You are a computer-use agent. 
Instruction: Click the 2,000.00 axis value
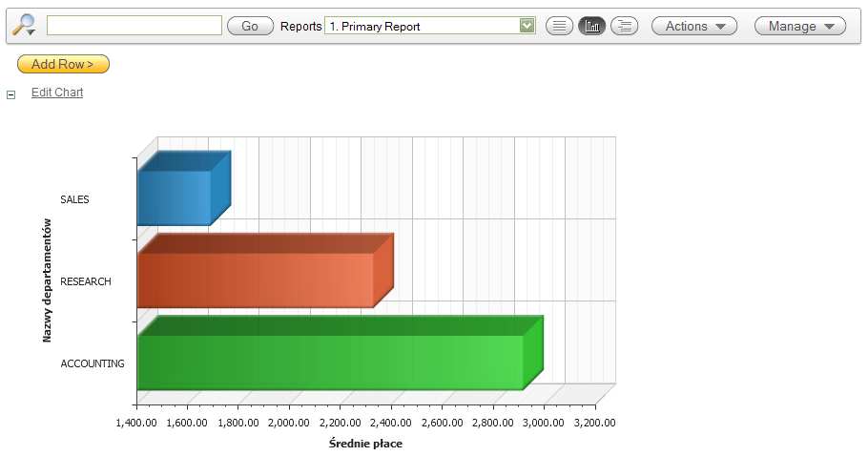click(x=289, y=423)
